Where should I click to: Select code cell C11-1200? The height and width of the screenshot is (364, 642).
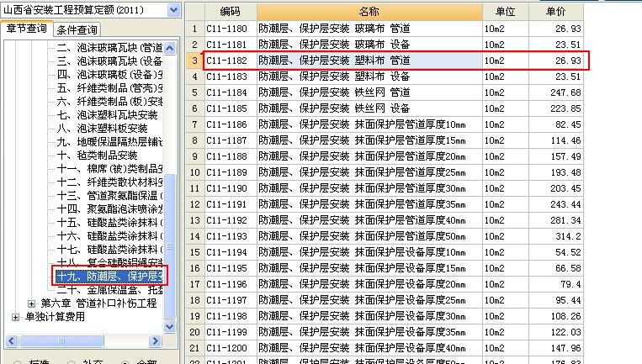click(x=231, y=348)
